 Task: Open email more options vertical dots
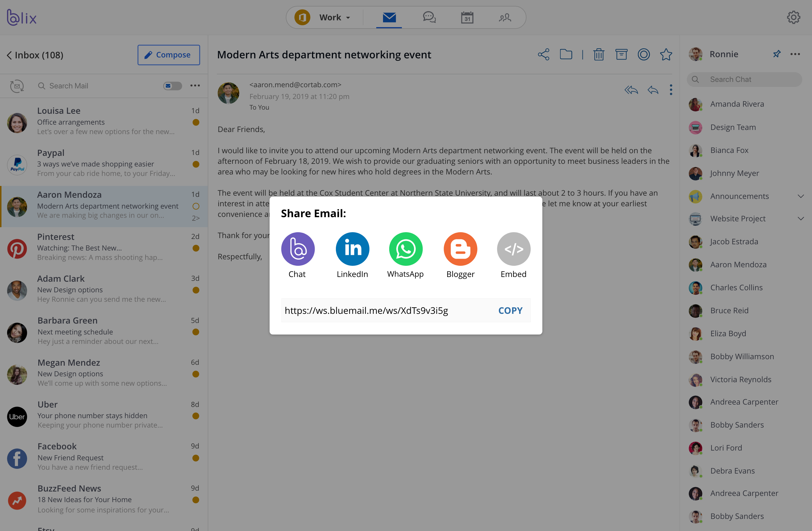671,90
